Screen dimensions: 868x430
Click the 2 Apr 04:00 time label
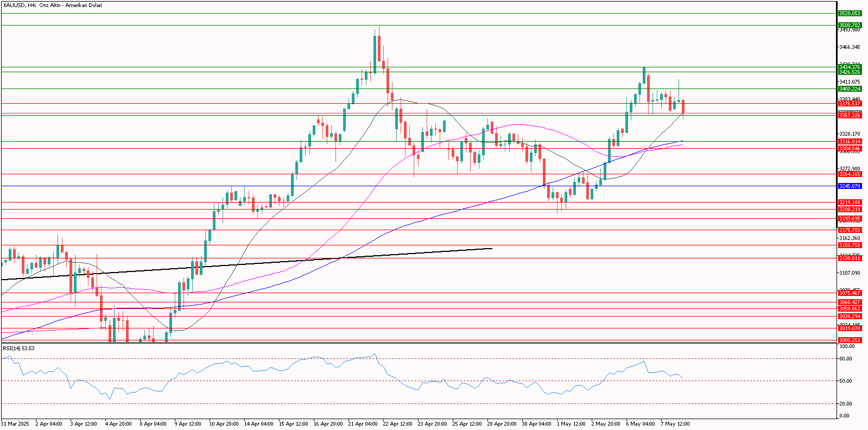[x=49, y=424]
